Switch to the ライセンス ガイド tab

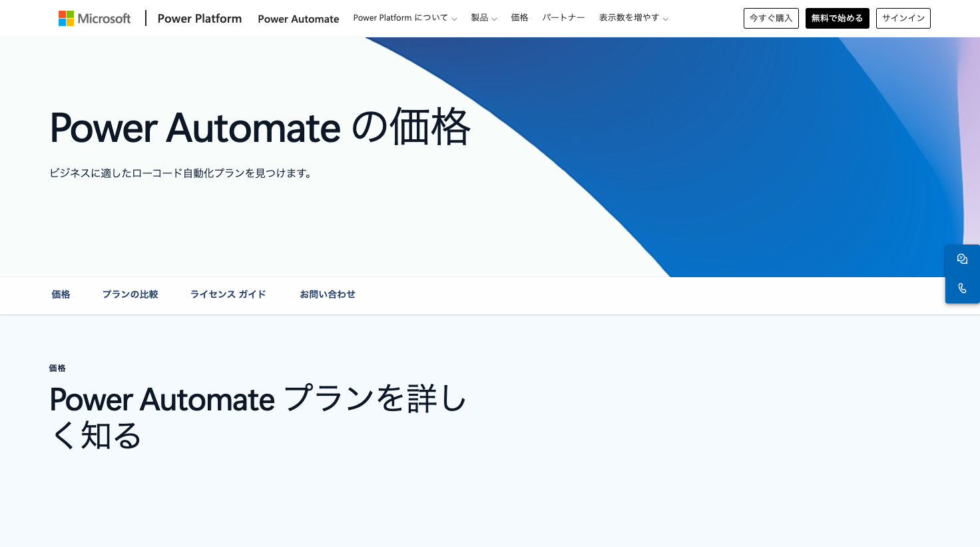click(x=228, y=294)
